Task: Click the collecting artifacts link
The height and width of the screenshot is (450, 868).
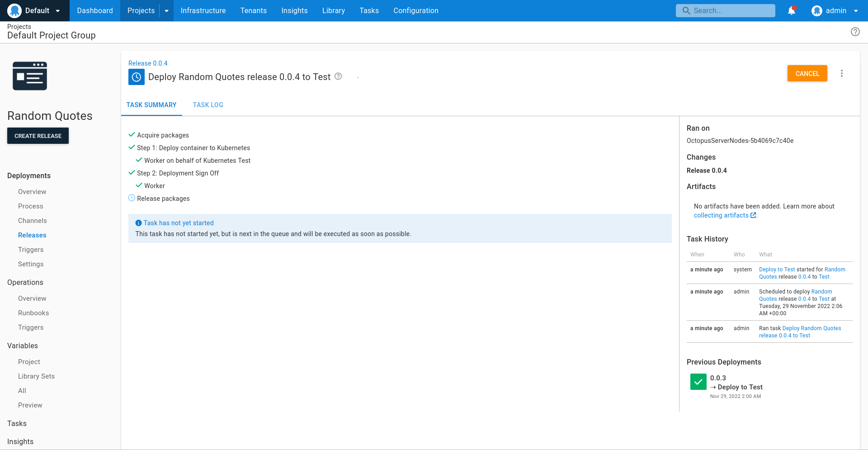Action: point(721,215)
